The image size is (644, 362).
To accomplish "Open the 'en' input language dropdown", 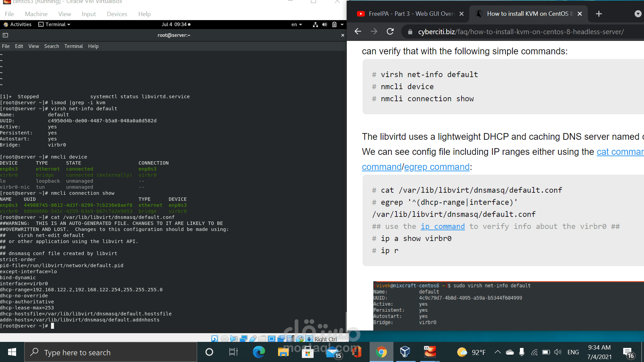I will (x=297, y=24).
